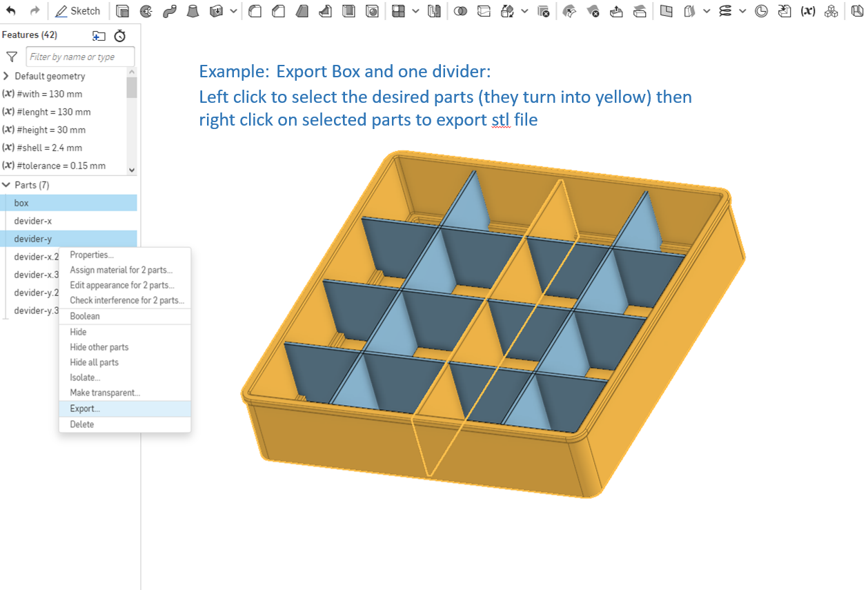Open the pattern tool dropdown arrow
This screenshot has width=868, height=590.
tap(415, 10)
